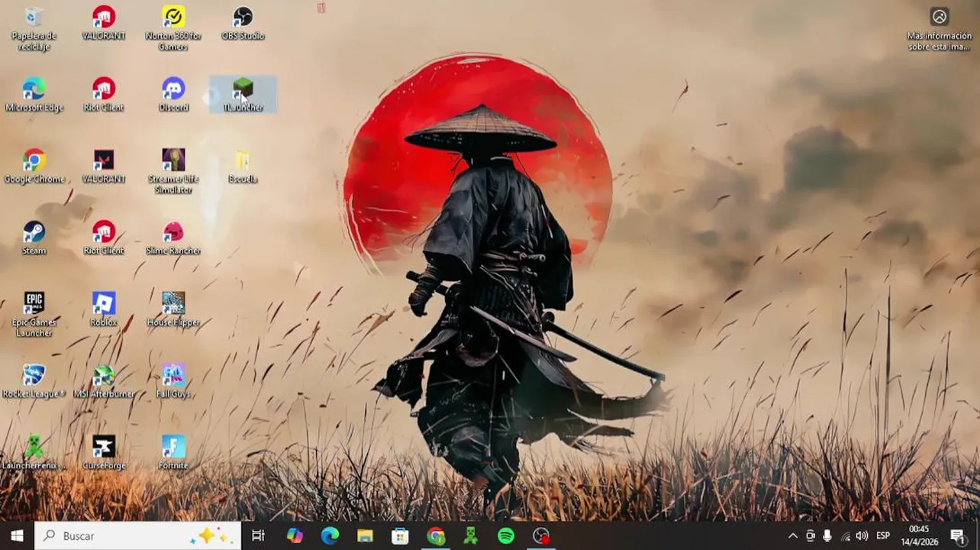Image resolution: width=980 pixels, height=550 pixels.
Task: Click the Buscar search box in taskbar
Action: tap(138, 535)
